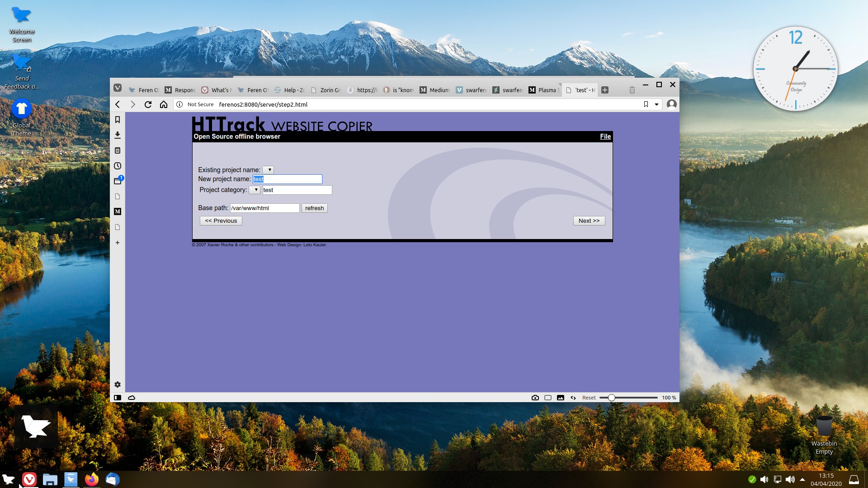This screenshot has width=868, height=488.
Task: Toggle page tiling in status bar
Action: 548,398
